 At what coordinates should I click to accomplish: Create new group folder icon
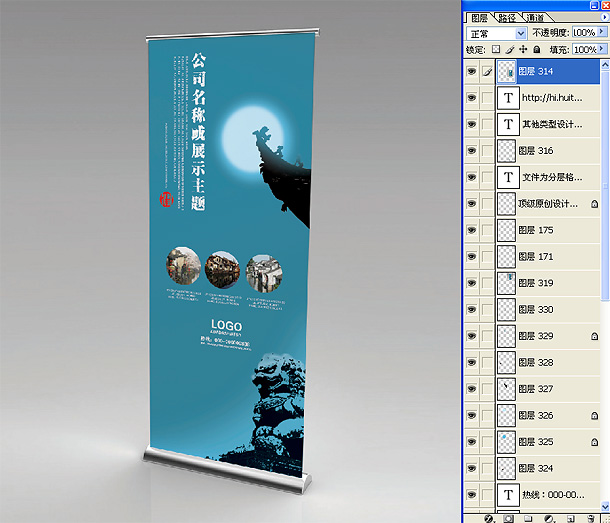pos(528,519)
